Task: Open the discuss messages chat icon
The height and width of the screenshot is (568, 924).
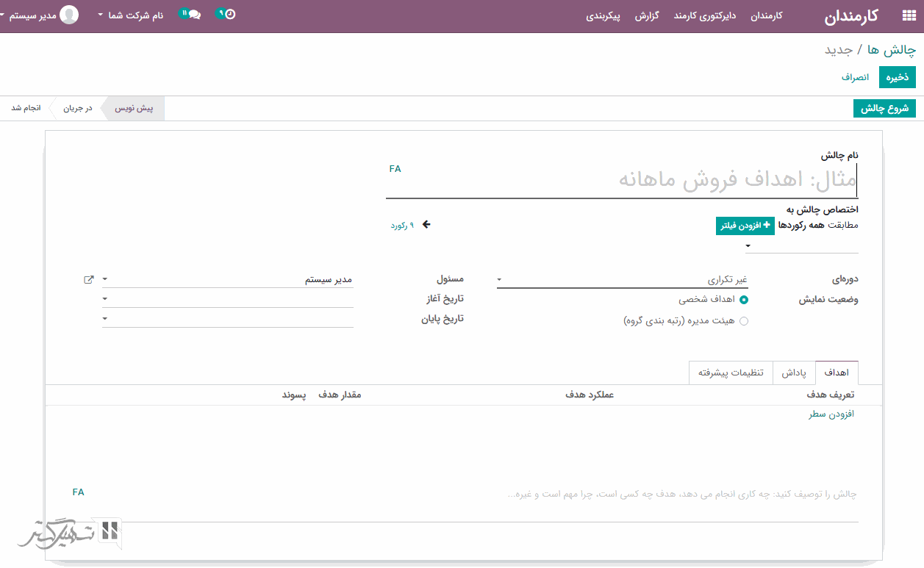Action: point(193,14)
